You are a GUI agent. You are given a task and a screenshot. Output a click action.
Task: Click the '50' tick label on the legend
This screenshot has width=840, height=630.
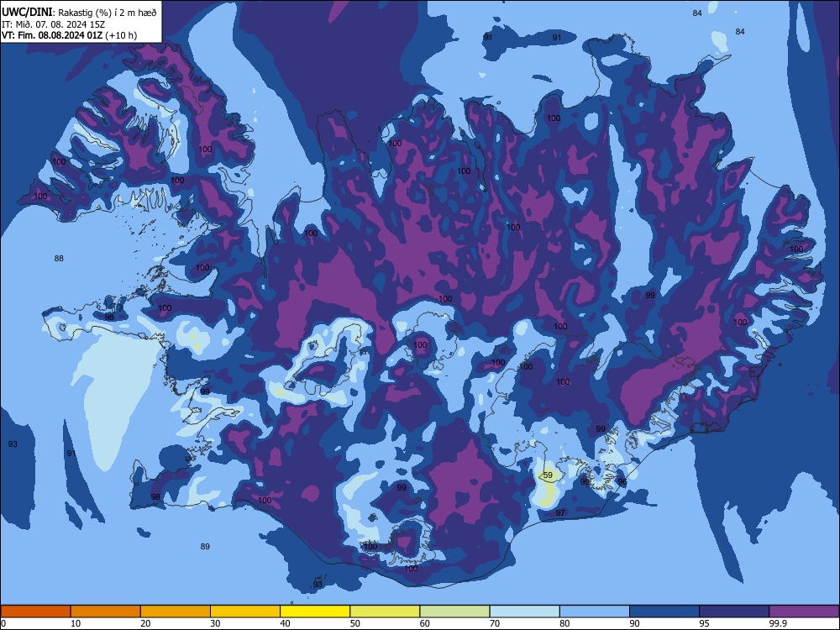click(354, 623)
